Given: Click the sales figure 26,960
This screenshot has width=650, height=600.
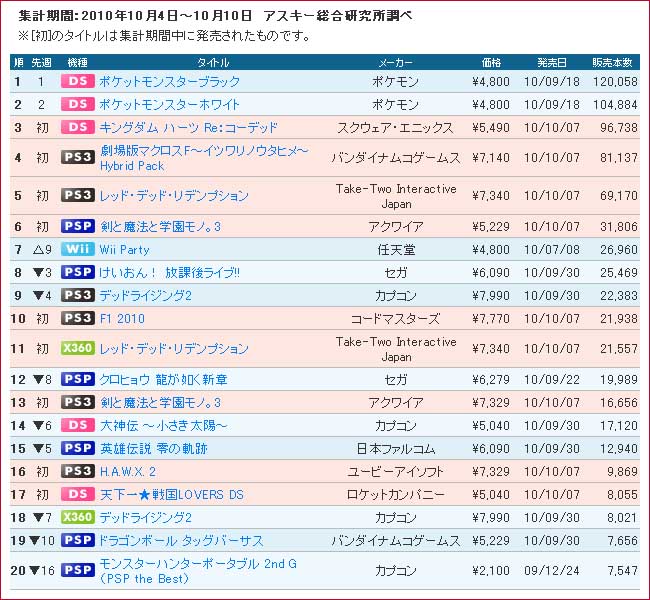Looking at the screenshot, I should pyautogui.click(x=619, y=250).
